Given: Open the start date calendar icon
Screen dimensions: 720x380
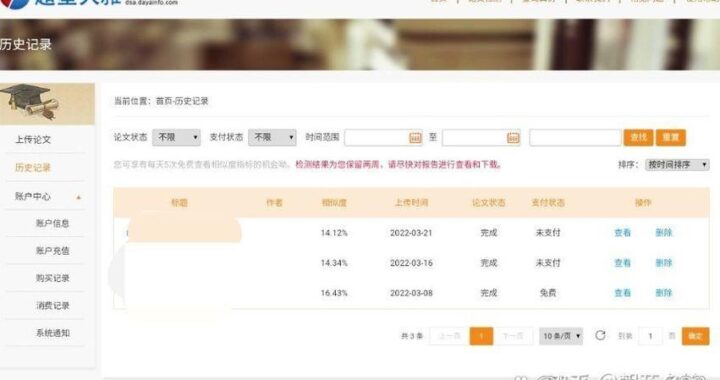Looking at the screenshot, I should [415, 138].
